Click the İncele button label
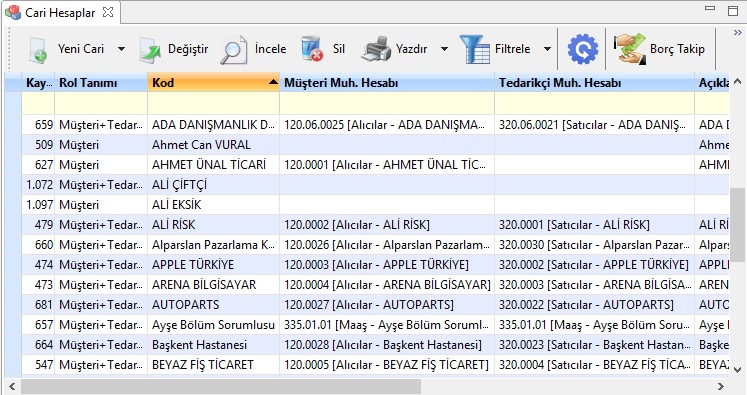Viewport: 747px width, 395px height. click(270, 49)
